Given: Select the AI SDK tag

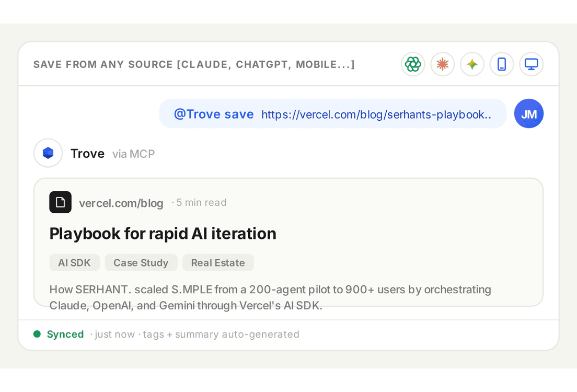Looking at the screenshot, I should 74,262.
